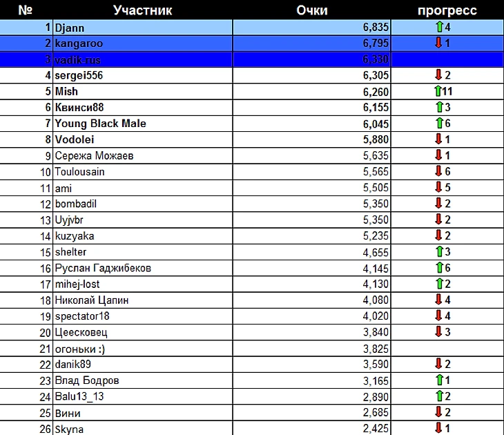The image size is (504, 435).
Task: Click the highlighted vadik-rus row name
Action: (x=77, y=60)
